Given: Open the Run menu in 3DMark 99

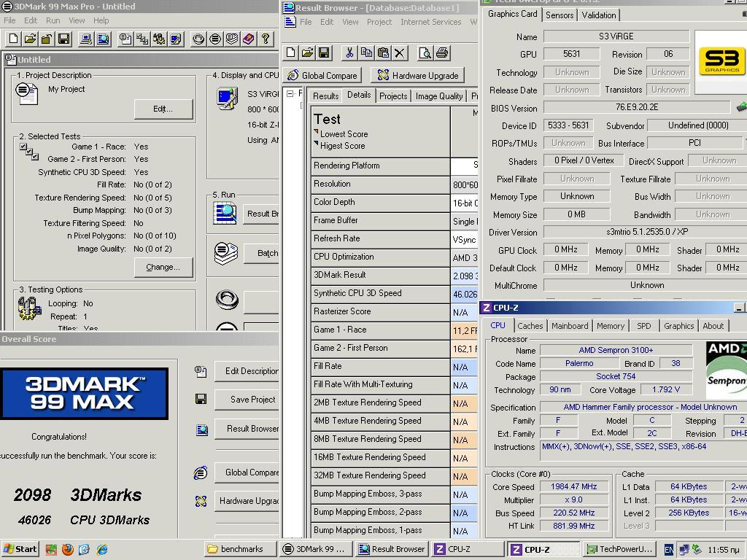Looking at the screenshot, I should coord(53,20).
